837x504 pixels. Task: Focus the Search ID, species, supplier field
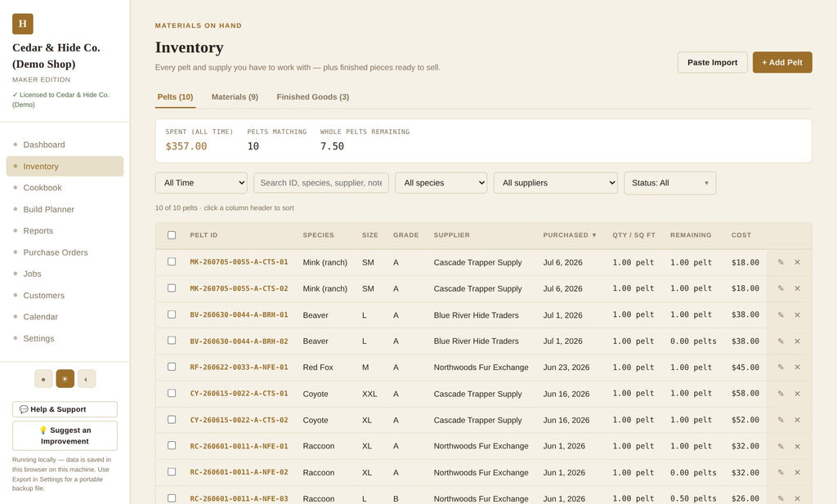tap(320, 183)
